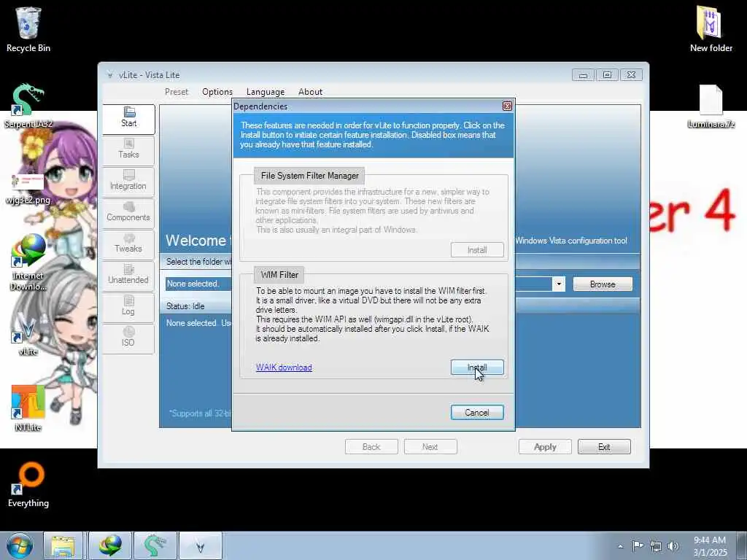Image resolution: width=747 pixels, height=560 pixels.
Task: Click the Browse button
Action: 603,284
